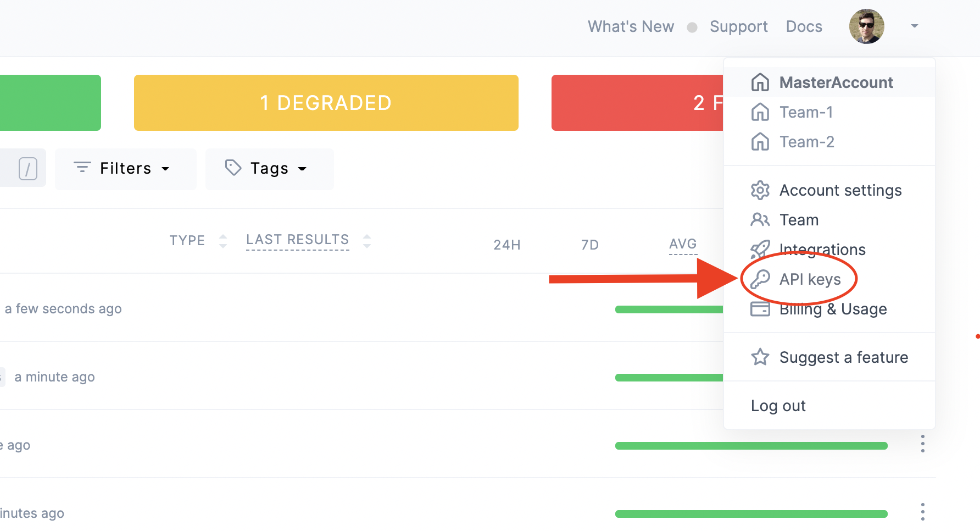Click the Log out option
Viewport: 980px width, 531px height.
778,405
